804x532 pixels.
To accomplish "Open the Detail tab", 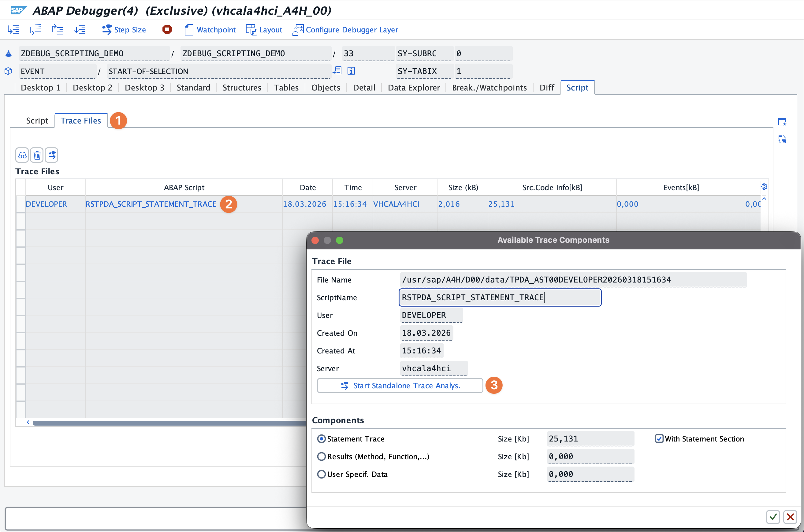I will [x=364, y=87].
